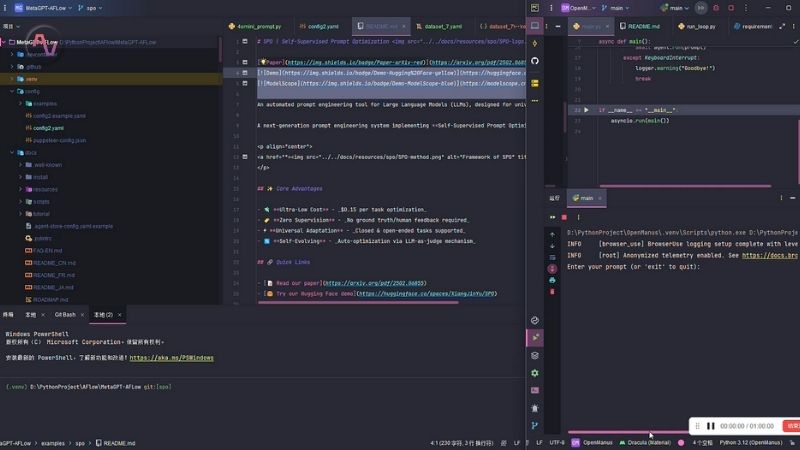800x450 pixels.
Task: Open main branch dropdown in OpenManus window
Action: [616, 8]
